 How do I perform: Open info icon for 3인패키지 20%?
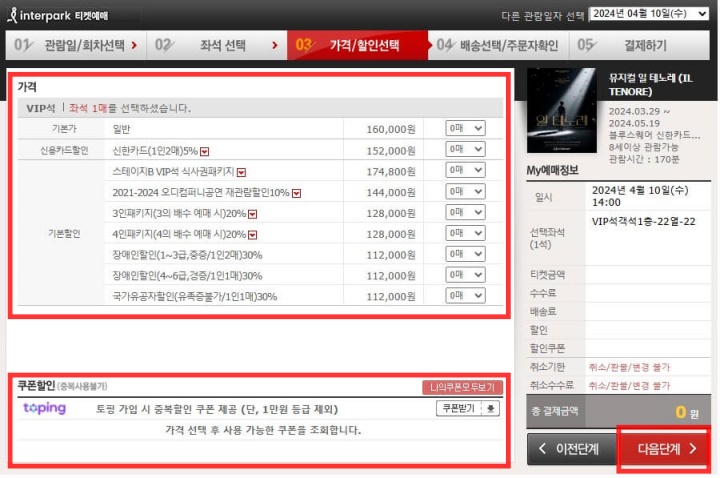tap(253, 214)
